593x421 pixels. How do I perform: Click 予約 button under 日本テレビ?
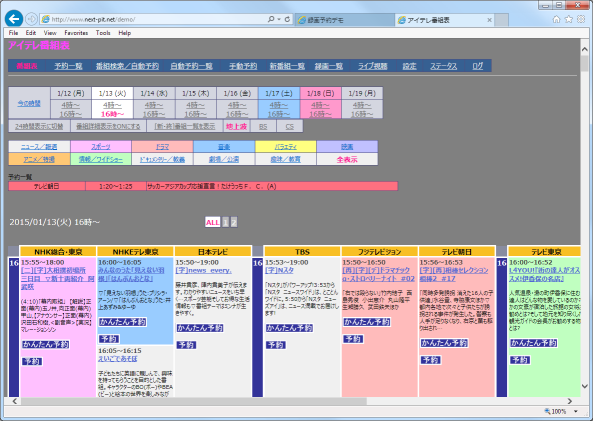coord(186,345)
